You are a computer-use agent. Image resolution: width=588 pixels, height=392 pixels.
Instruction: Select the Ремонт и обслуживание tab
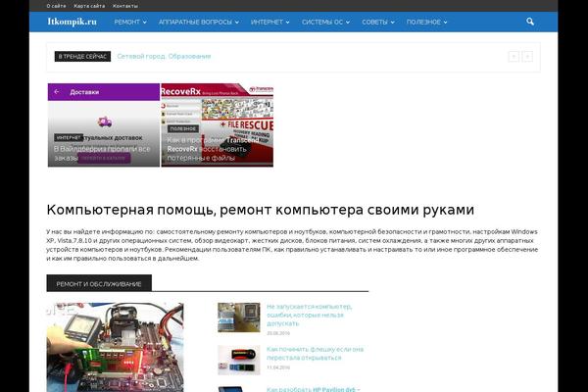pos(99,283)
